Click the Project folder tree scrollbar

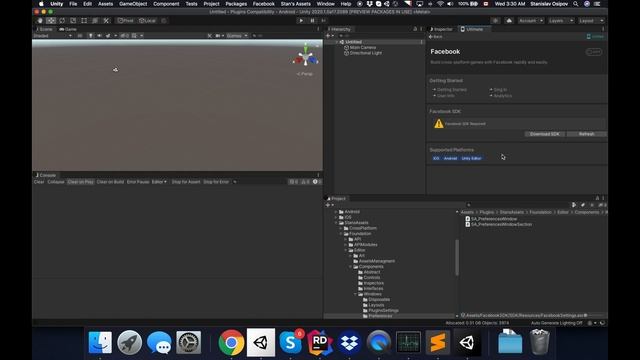point(457,257)
